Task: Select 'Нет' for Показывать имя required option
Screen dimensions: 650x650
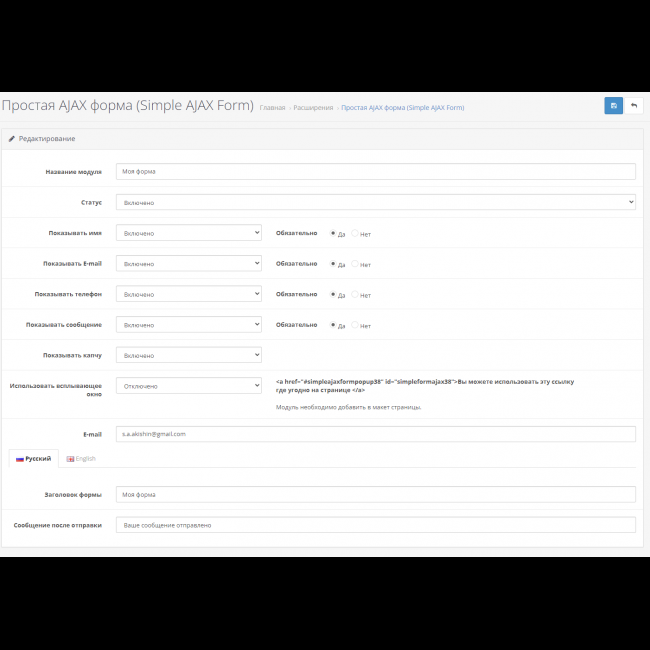Action: point(355,234)
